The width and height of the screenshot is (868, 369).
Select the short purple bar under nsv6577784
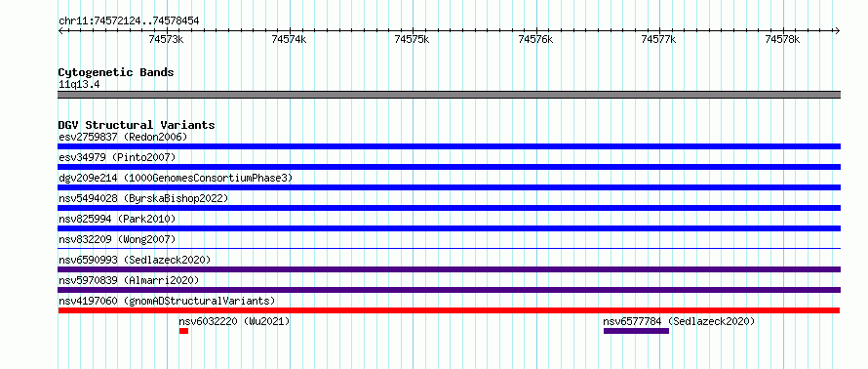point(636,331)
